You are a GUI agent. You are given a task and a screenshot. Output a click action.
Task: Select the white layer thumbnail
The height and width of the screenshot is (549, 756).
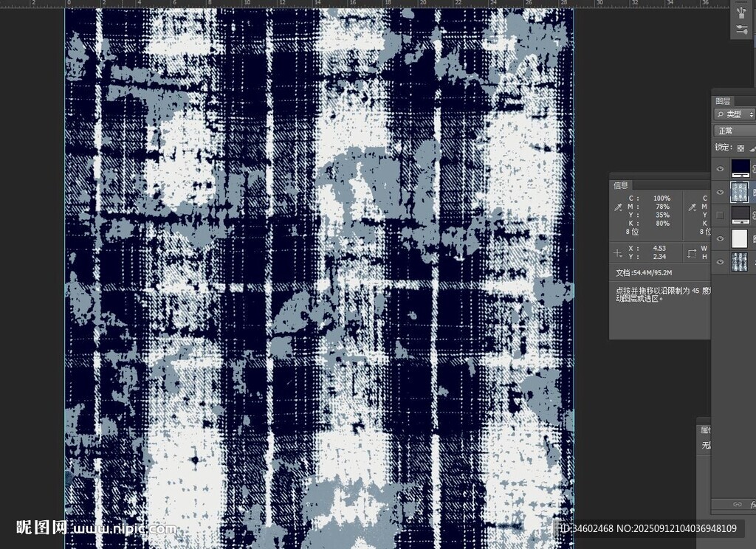click(740, 238)
